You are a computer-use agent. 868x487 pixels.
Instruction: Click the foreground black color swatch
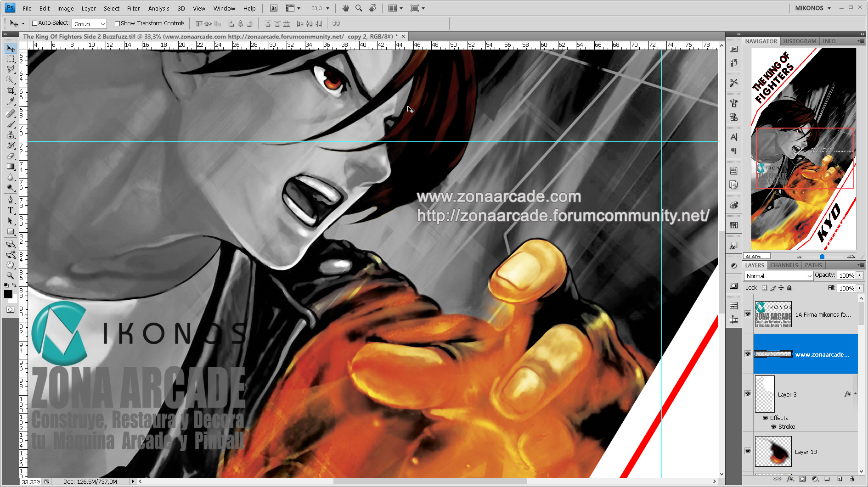click(8, 294)
